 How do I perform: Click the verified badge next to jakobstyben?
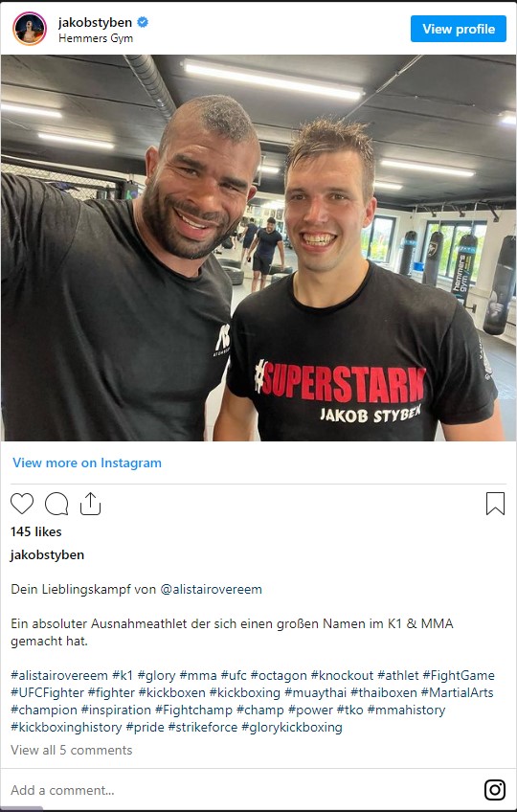(x=143, y=22)
